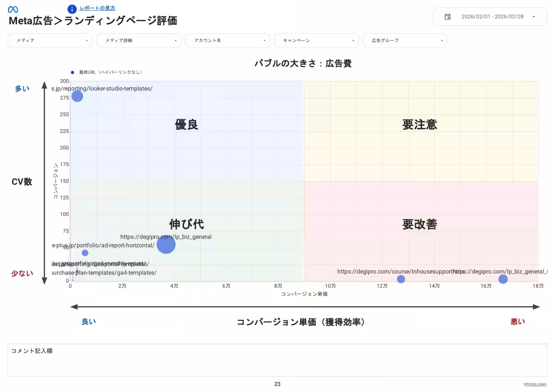Open the レポートの見方 link

pos(96,9)
